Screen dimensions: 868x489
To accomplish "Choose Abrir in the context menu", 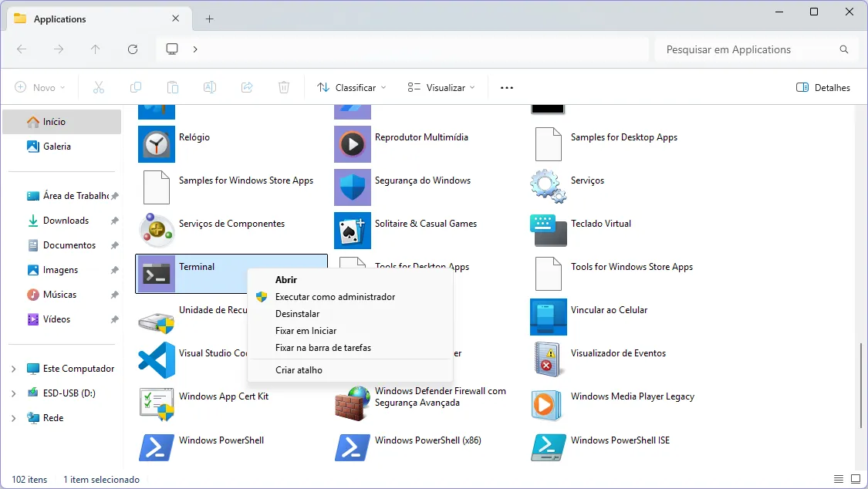I will point(350,280).
